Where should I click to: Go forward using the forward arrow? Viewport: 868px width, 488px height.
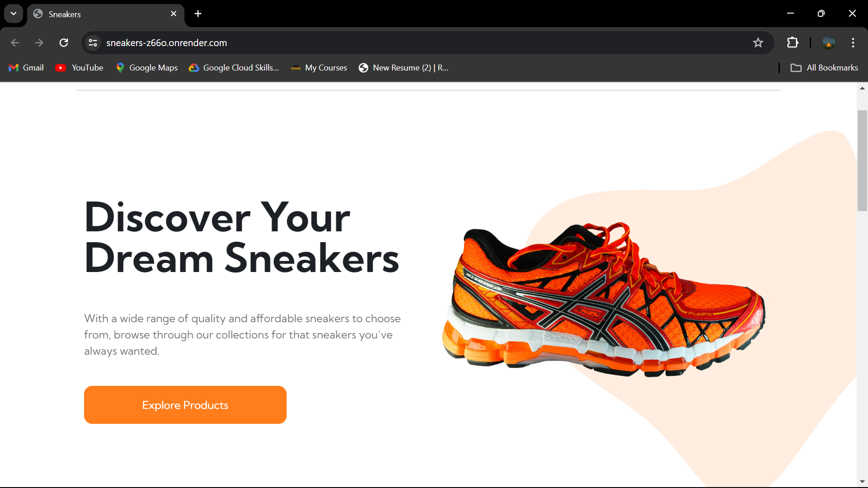pos(39,42)
